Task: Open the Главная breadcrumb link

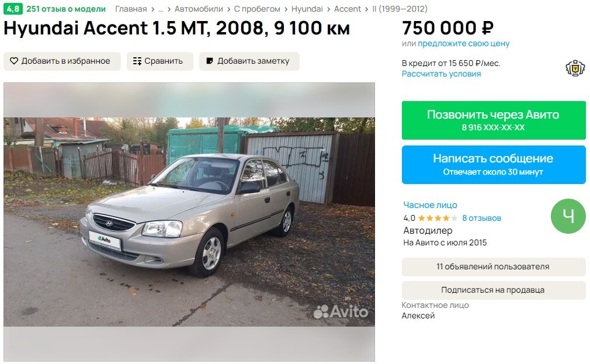Action: pos(131,9)
